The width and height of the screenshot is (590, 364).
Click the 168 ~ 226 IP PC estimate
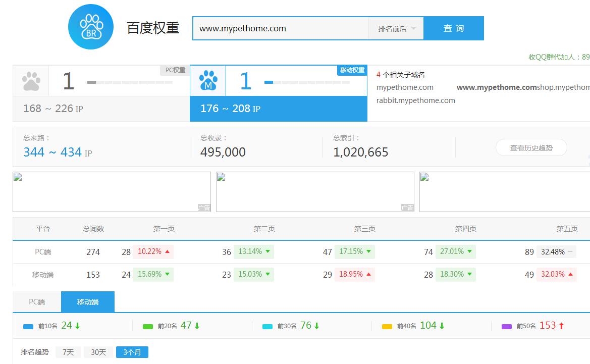pos(53,109)
